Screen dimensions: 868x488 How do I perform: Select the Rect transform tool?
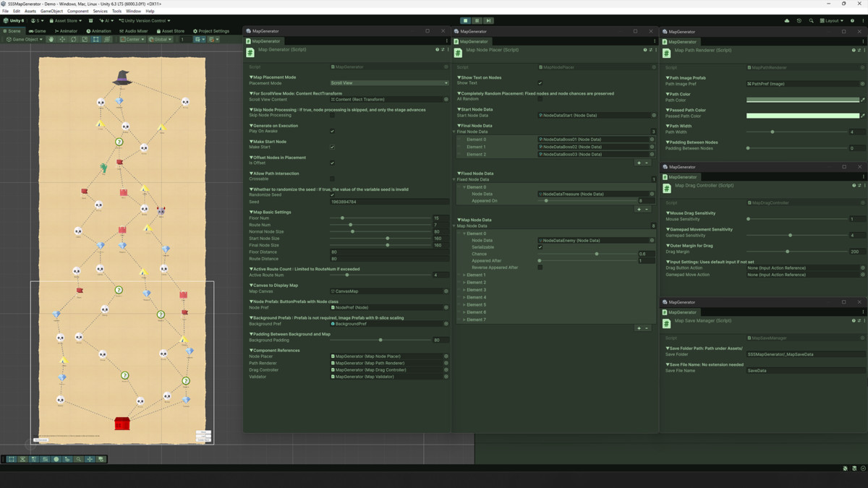(95, 40)
